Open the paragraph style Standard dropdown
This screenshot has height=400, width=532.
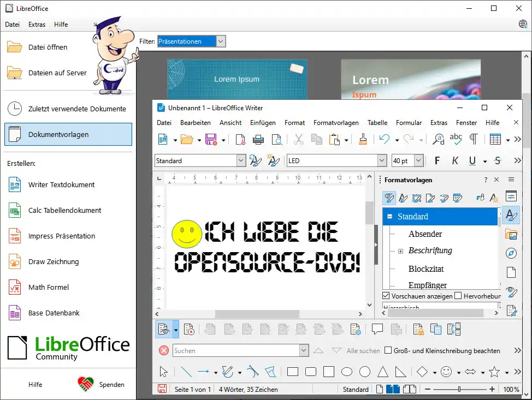pos(241,160)
